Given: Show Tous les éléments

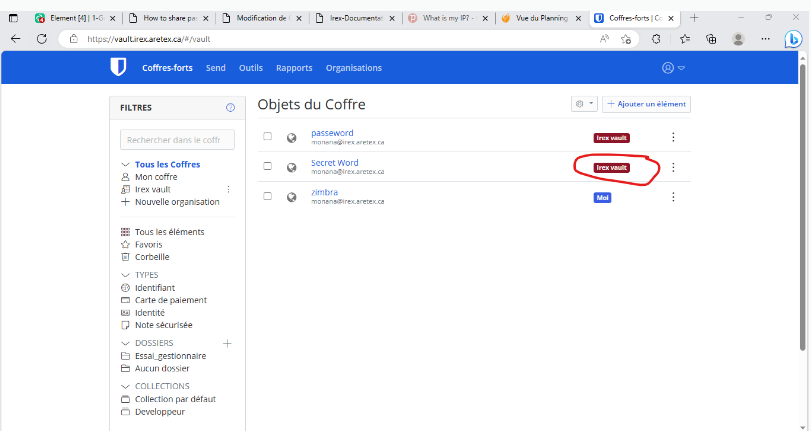Looking at the screenshot, I should (x=169, y=232).
